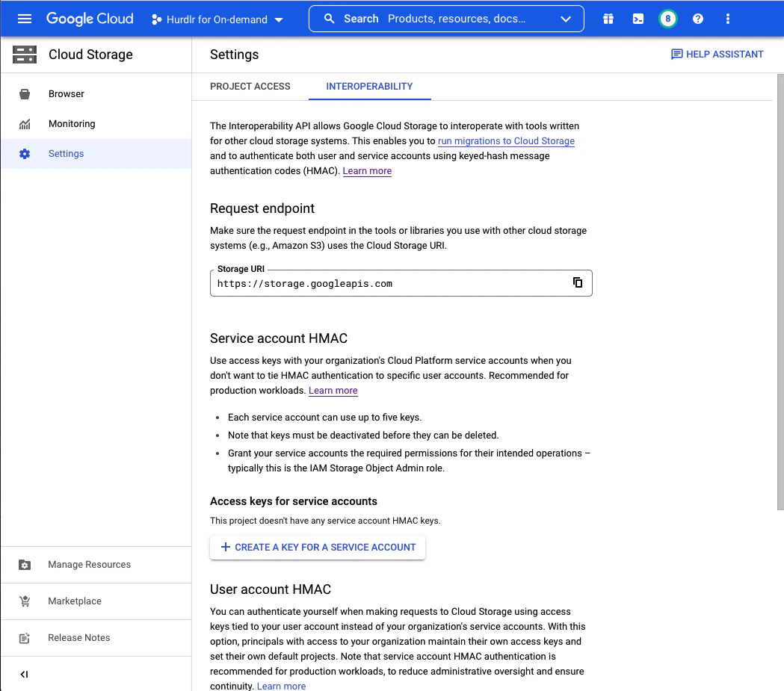Viewport: 784px width, 691px height.
Task: Click the Monitoring chart icon
Action: click(x=25, y=124)
